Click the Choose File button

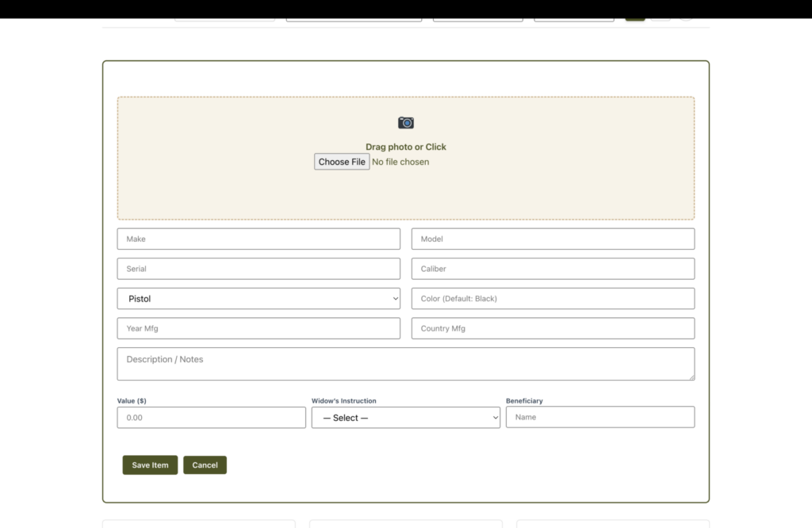[342, 162]
